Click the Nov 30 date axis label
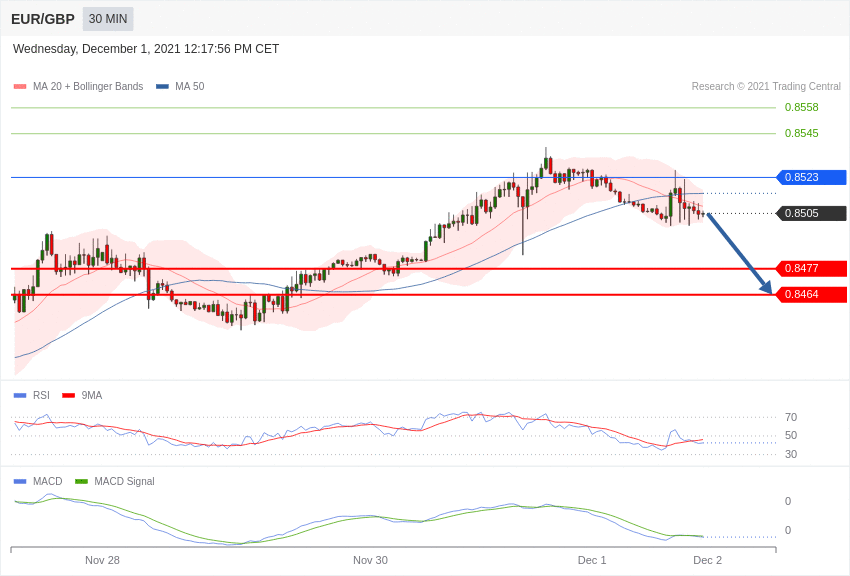This screenshot has width=850, height=576. (x=370, y=560)
